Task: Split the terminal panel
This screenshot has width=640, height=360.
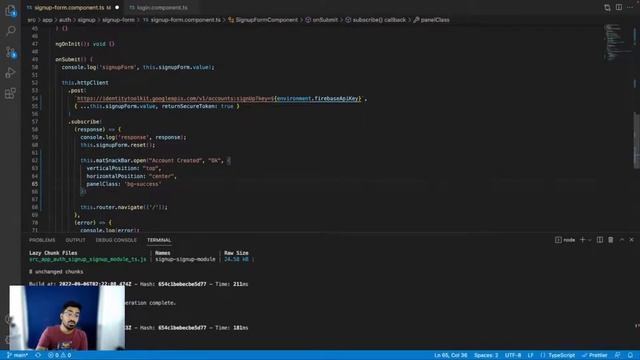Action: tap(600, 240)
